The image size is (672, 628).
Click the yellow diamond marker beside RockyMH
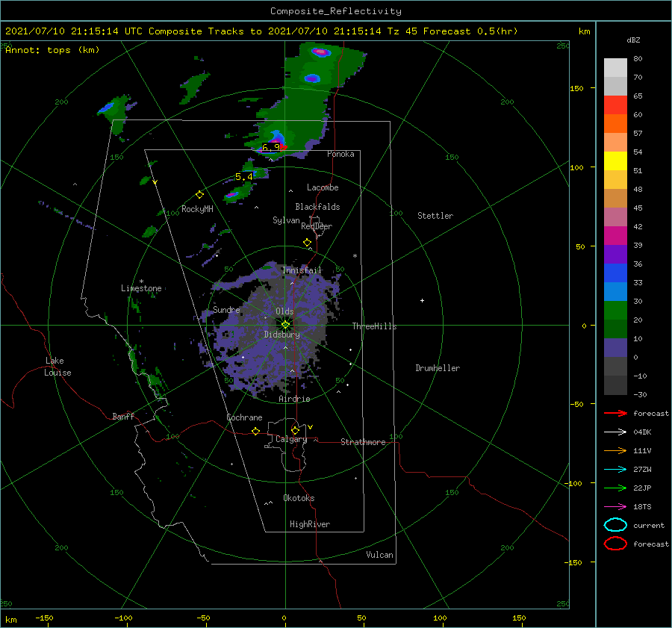199,195
